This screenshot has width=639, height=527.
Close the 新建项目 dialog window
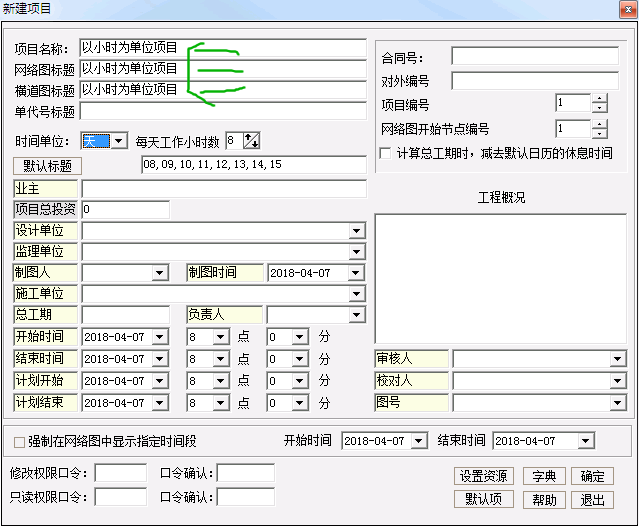tap(628, 9)
